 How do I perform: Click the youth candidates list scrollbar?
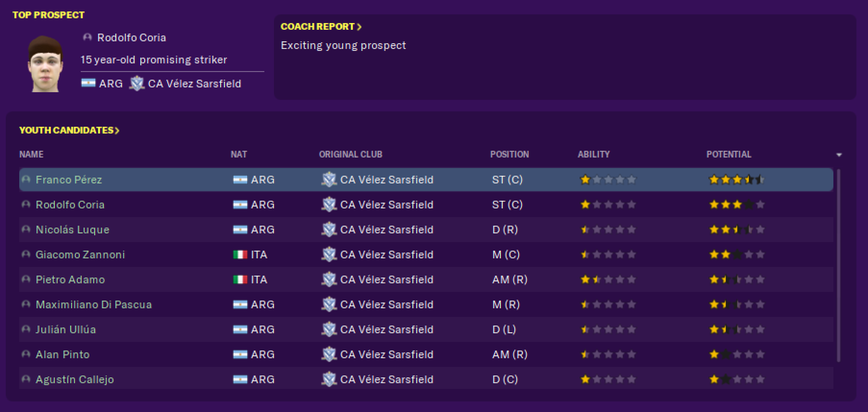pos(839,265)
